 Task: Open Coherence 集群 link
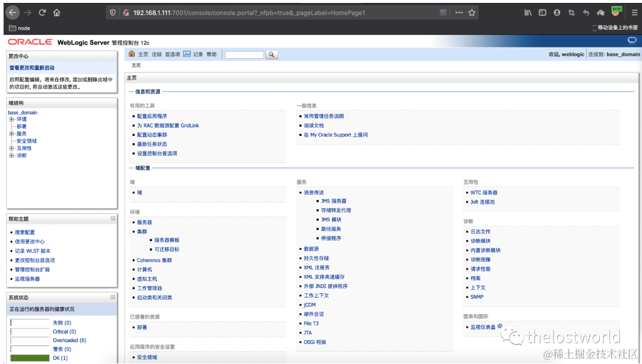pyautogui.click(x=155, y=261)
